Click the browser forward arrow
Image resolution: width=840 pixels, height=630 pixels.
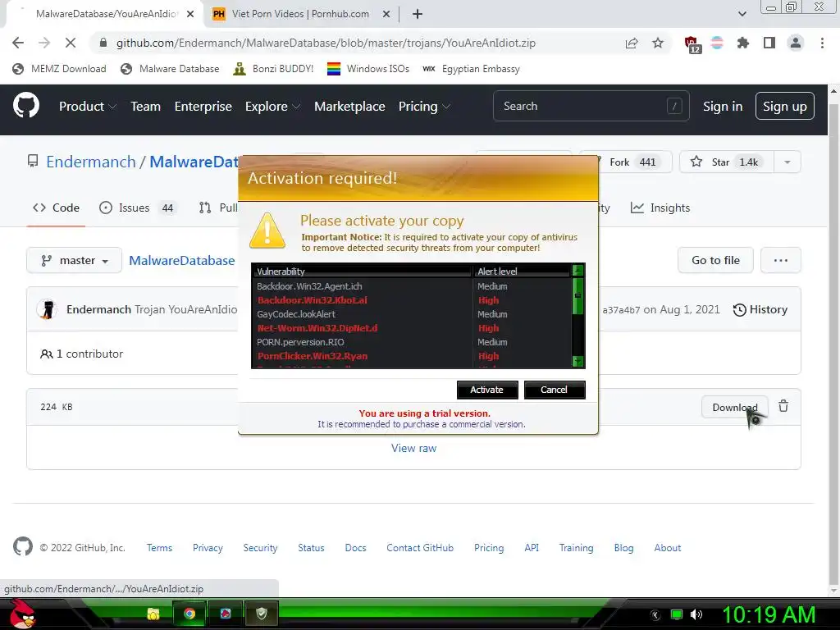pos(44,43)
